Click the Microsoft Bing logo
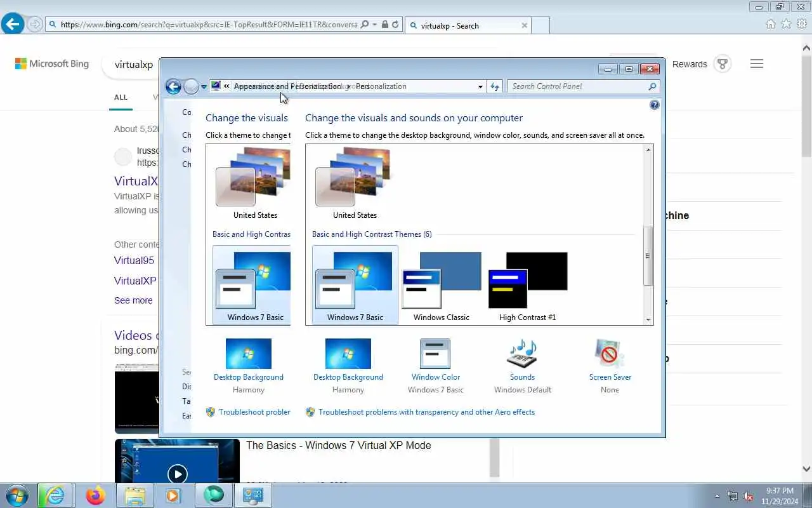Image resolution: width=812 pixels, height=508 pixels. click(x=52, y=63)
